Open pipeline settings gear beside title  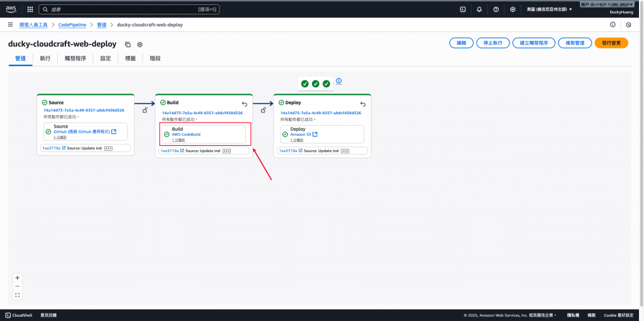click(140, 45)
